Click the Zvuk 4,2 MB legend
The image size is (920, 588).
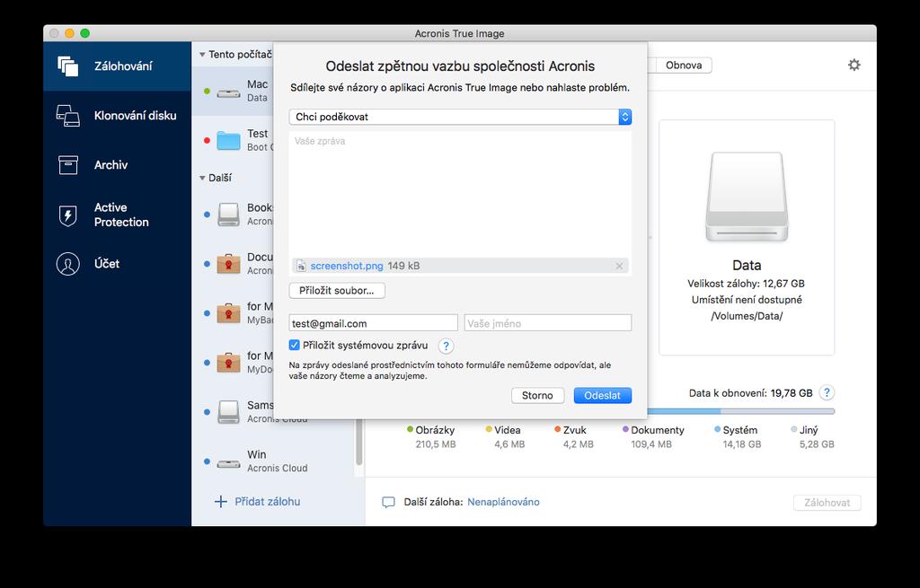(x=574, y=437)
